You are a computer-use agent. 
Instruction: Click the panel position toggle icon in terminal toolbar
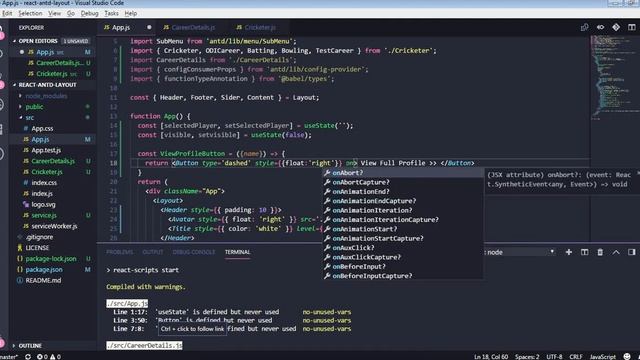(631, 252)
